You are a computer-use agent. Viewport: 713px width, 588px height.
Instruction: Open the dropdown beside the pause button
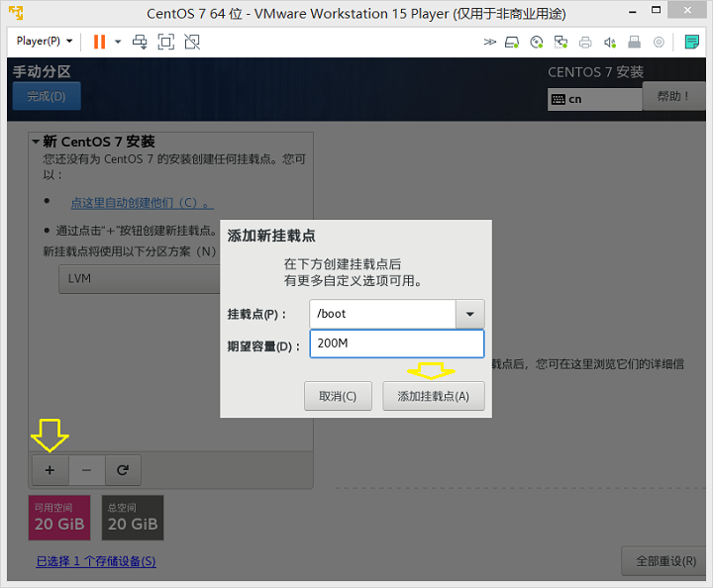tap(118, 42)
